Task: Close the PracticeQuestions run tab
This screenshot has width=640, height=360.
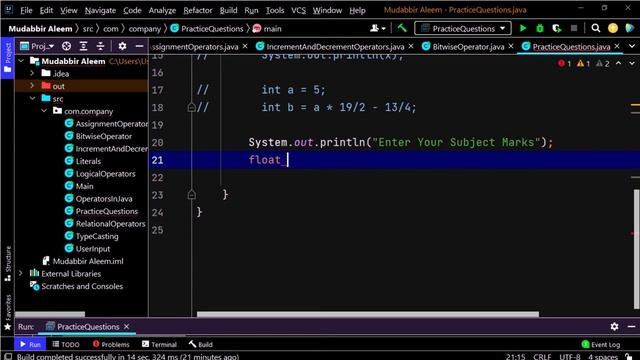Action: pyautogui.click(x=127, y=327)
